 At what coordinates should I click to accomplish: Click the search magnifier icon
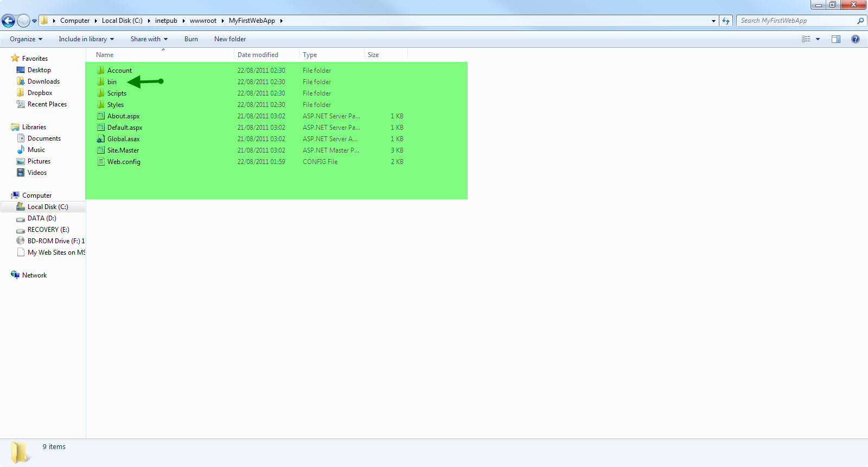(x=860, y=21)
